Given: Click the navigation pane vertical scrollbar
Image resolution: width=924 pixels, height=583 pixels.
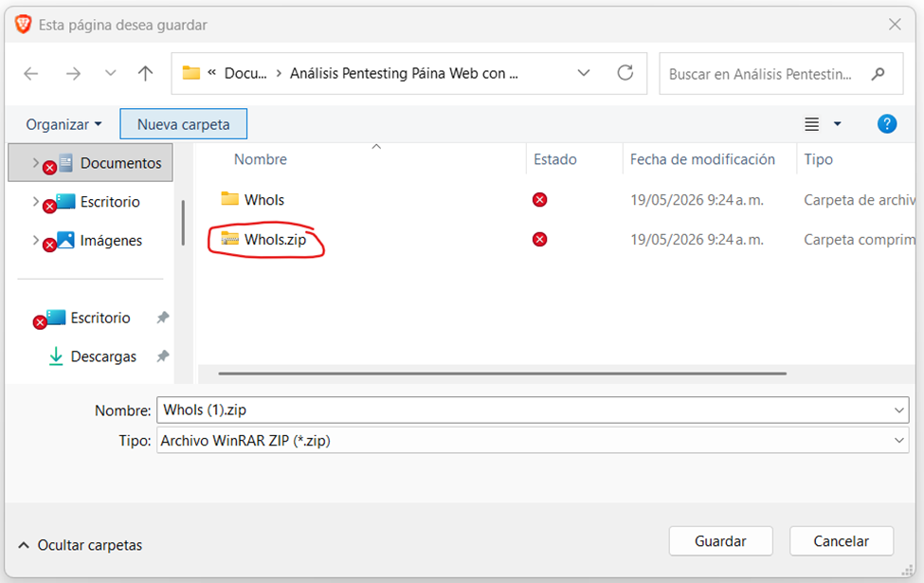Looking at the screenshot, I should 183,223.
